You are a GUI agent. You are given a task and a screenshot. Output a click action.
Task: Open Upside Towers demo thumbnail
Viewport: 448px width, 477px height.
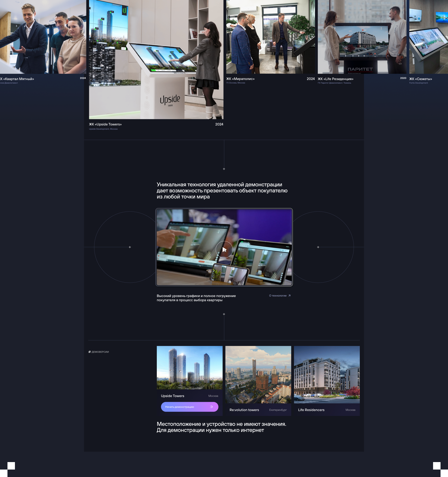tap(189, 367)
